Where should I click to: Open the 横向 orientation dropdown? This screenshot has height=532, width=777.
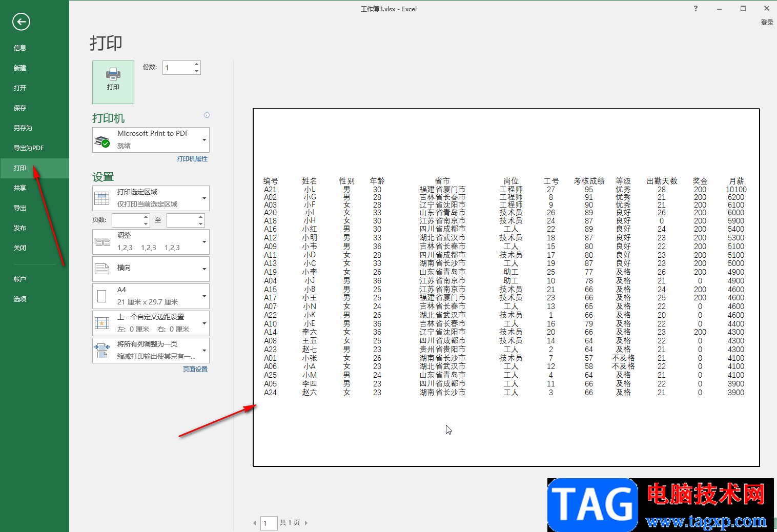coord(204,269)
